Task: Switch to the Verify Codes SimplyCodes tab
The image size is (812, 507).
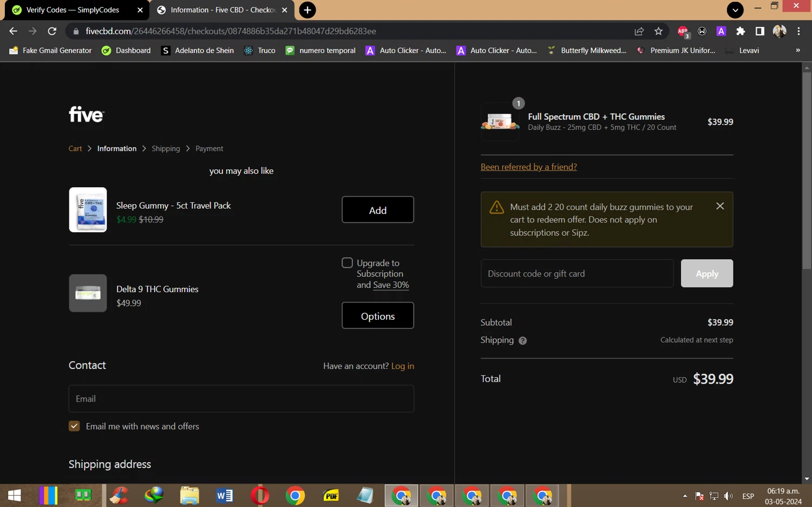Action: coord(73,10)
